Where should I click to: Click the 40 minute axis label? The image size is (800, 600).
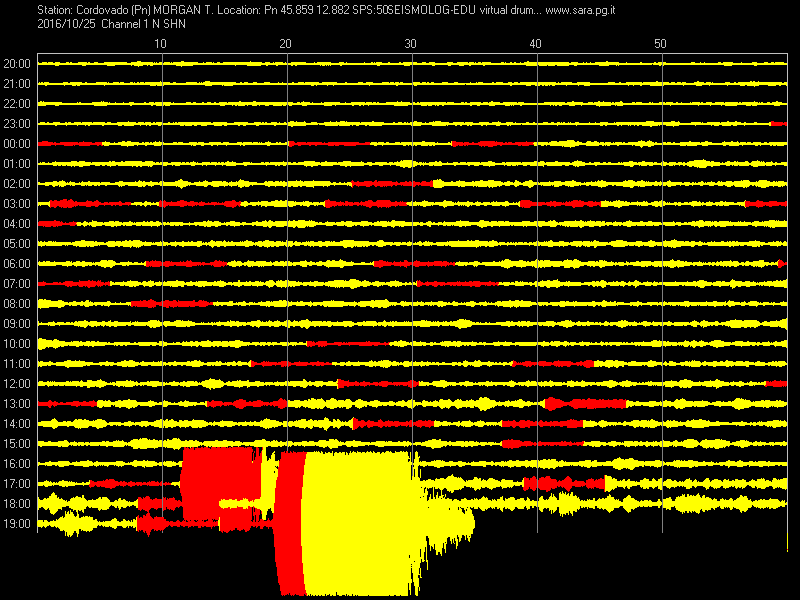click(x=535, y=44)
